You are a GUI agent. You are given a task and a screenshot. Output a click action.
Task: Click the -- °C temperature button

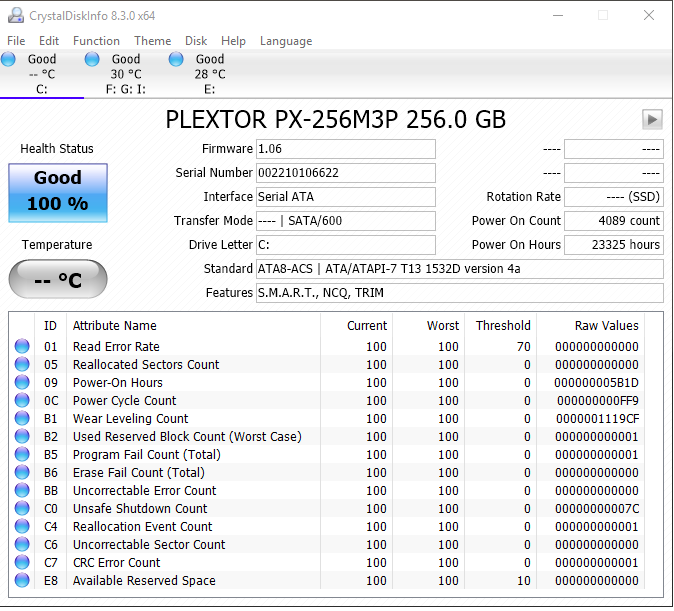[x=58, y=279]
